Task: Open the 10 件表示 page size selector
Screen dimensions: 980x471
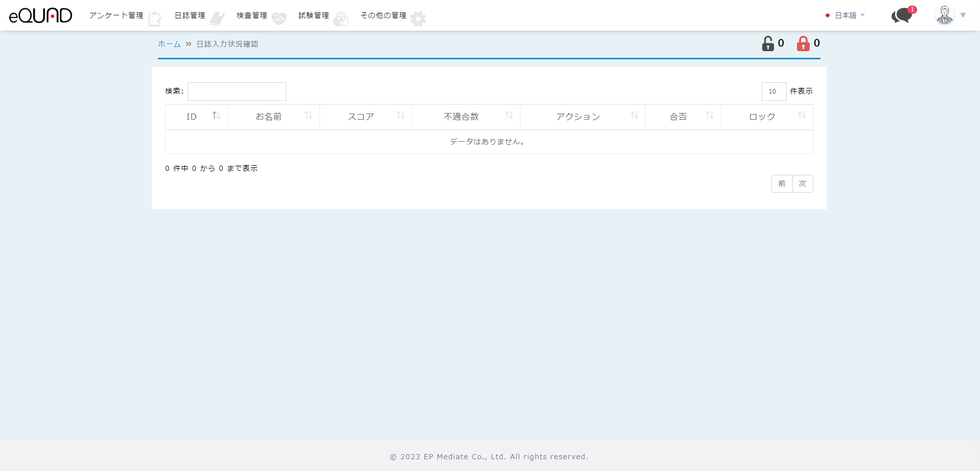Action: click(x=773, y=92)
